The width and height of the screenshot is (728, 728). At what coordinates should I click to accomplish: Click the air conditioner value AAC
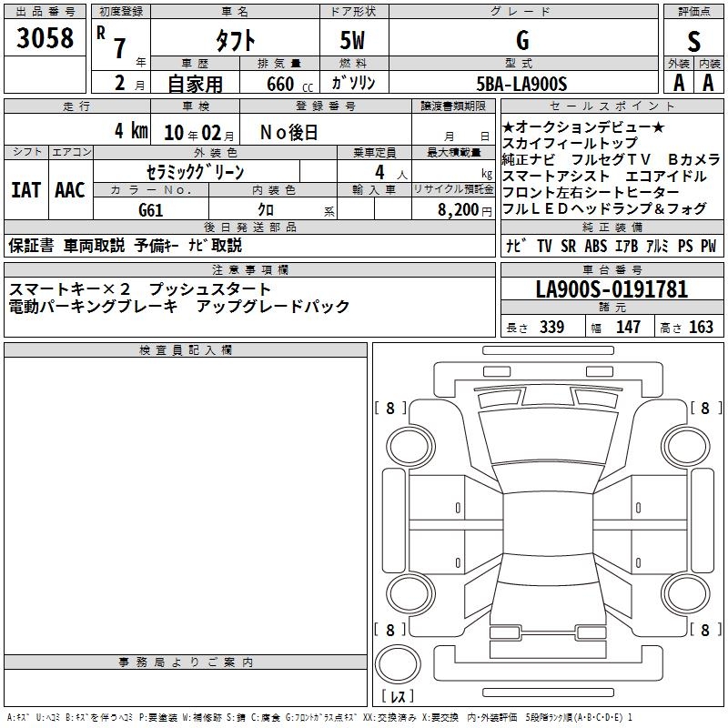coord(70,190)
